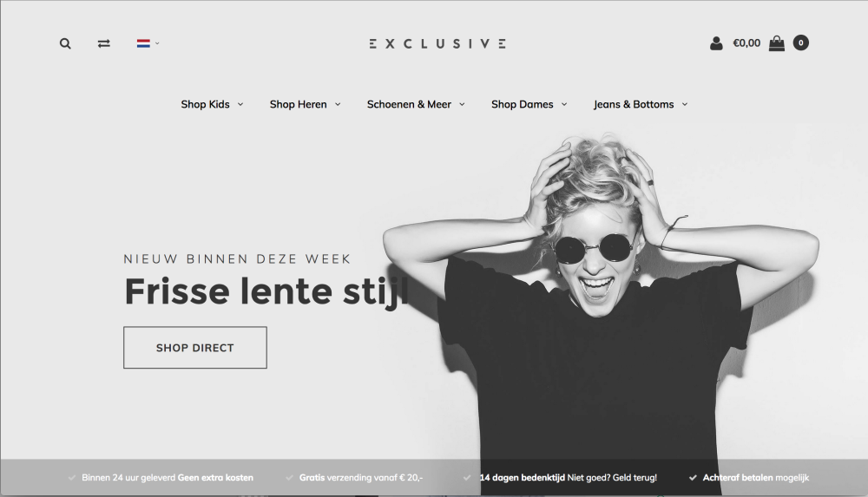Expand the Jeans & Bottoms dropdown arrow

tap(685, 104)
